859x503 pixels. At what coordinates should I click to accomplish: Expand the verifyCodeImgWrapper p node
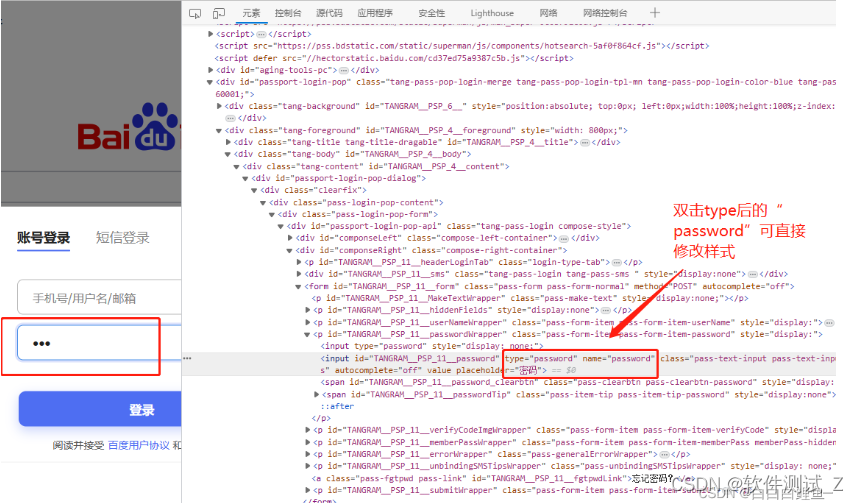coord(307,430)
